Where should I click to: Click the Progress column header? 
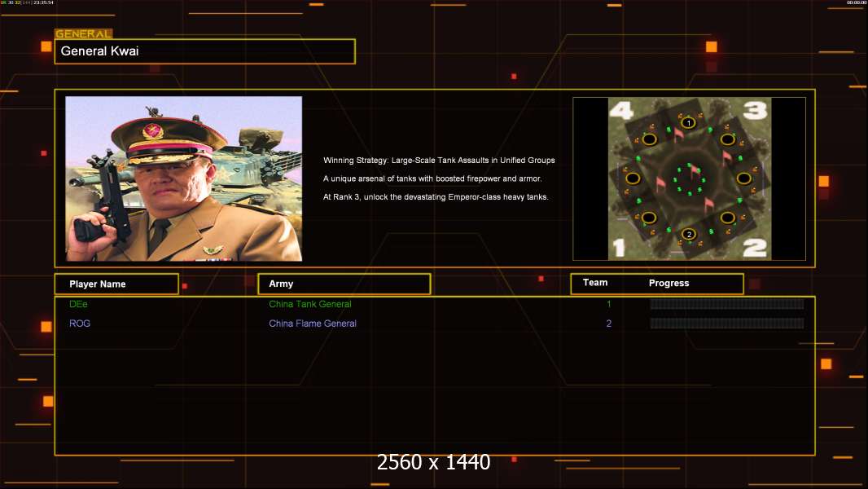[x=669, y=283]
